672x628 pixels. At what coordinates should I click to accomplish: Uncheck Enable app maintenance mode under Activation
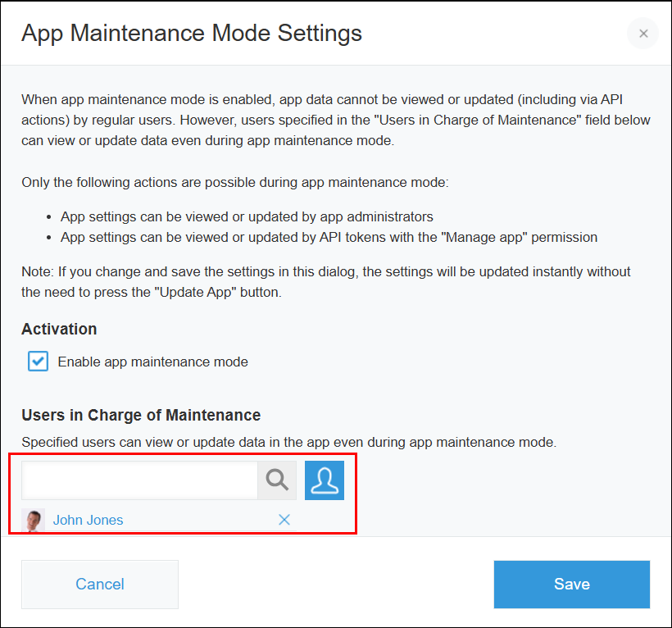(x=36, y=361)
